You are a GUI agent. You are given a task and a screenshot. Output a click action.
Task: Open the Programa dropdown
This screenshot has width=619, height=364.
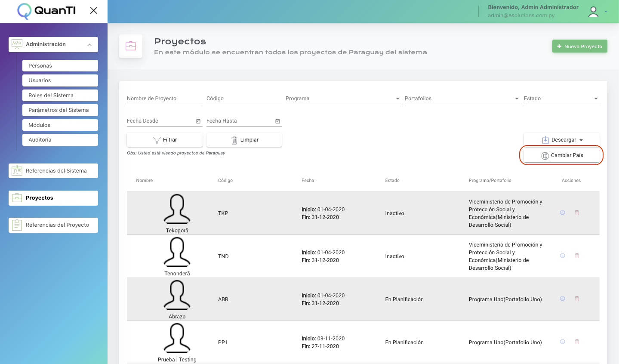coord(343,99)
